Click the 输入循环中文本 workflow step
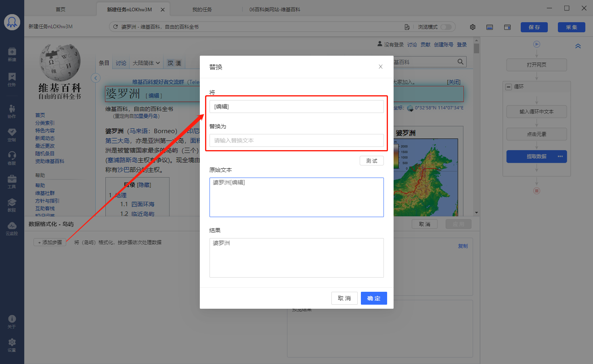 click(x=536, y=111)
